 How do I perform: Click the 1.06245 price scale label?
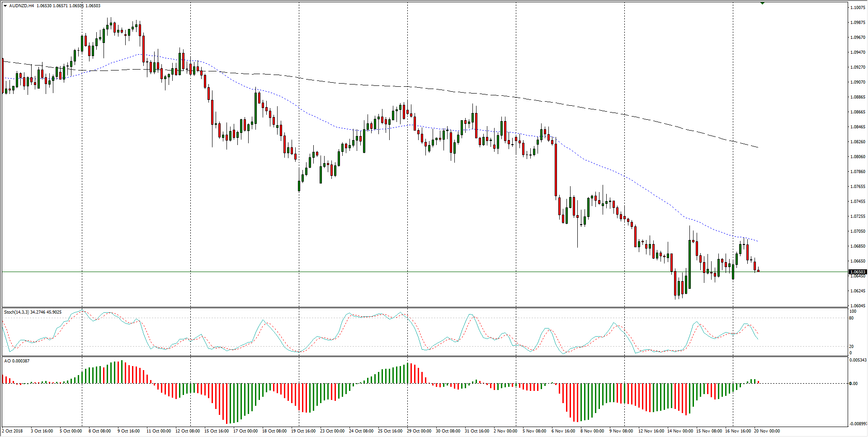pos(858,291)
